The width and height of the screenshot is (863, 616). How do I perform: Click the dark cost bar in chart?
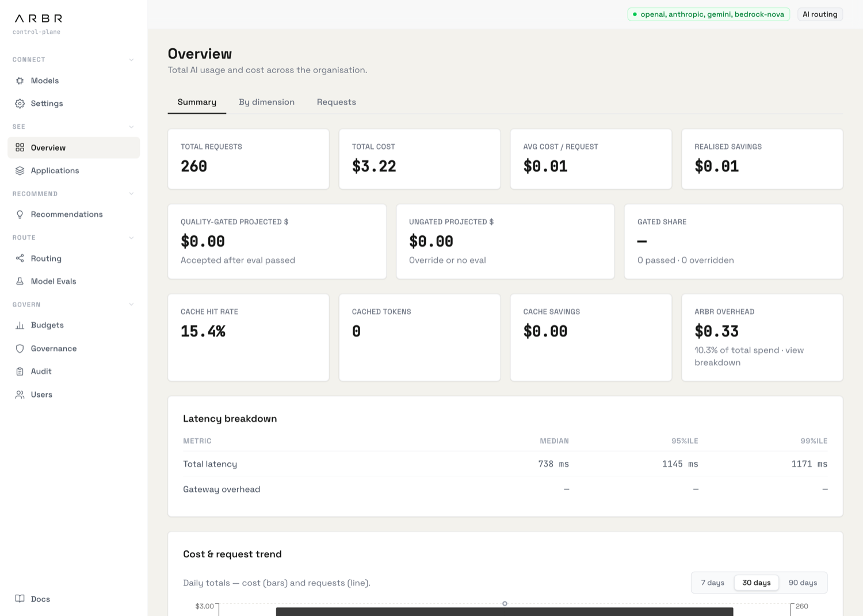click(505, 612)
